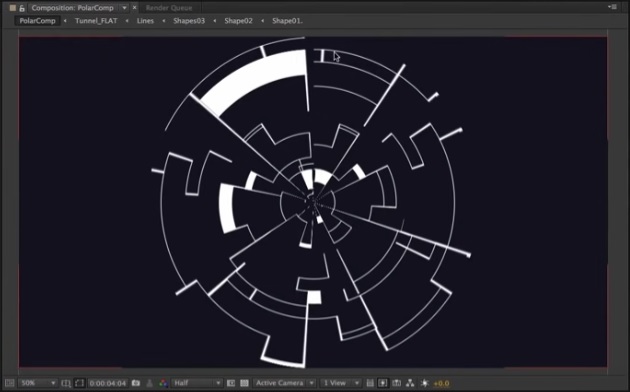Switch to the Render Queue tab
The image size is (630, 392).
pos(169,8)
